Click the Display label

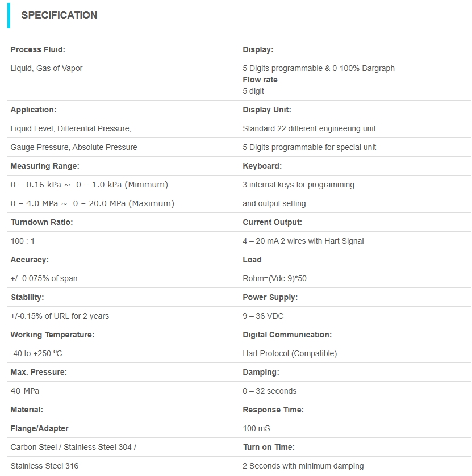(x=258, y=49)
